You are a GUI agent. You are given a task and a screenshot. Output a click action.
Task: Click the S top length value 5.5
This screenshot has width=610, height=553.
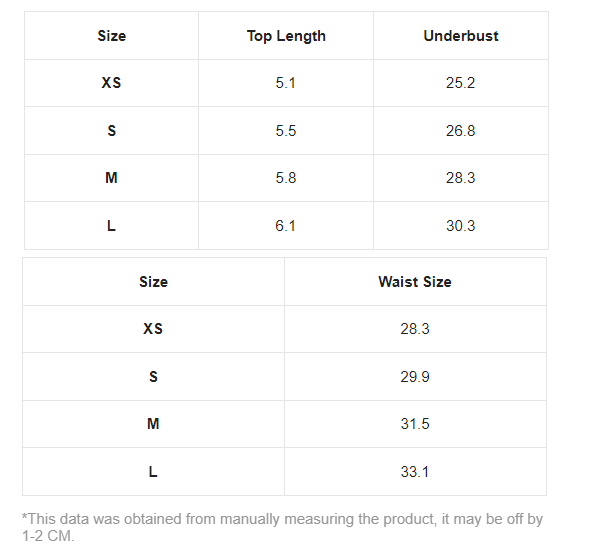(x=286, y=131)
